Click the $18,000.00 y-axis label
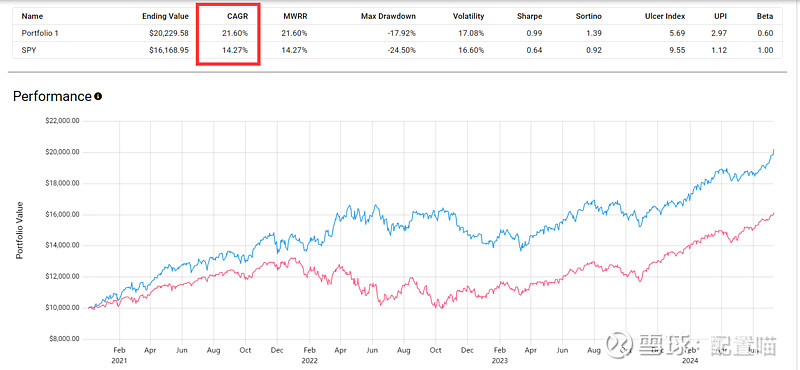Image resolution: width=800 pixels, height=370 pixels. pos(63,183)
